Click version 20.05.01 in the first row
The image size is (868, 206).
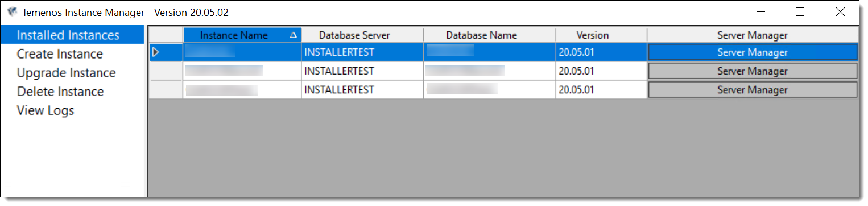(601, 52)
